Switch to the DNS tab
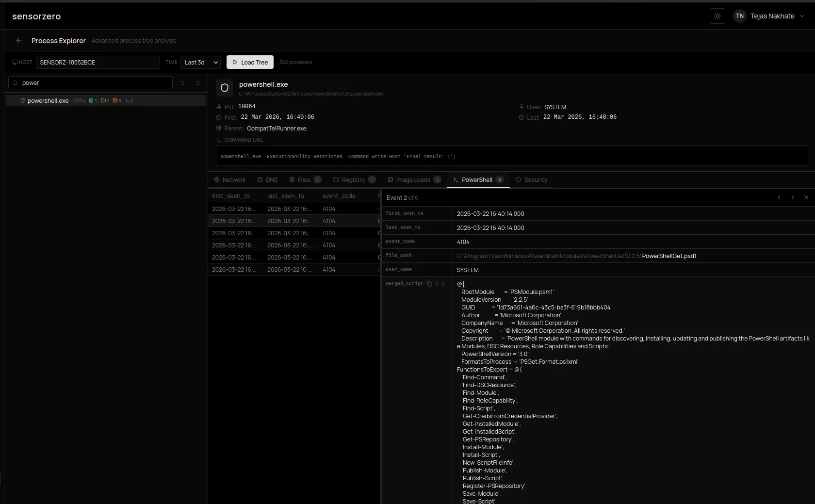Viewport: 815px width, 504px height. click(268, 179)
